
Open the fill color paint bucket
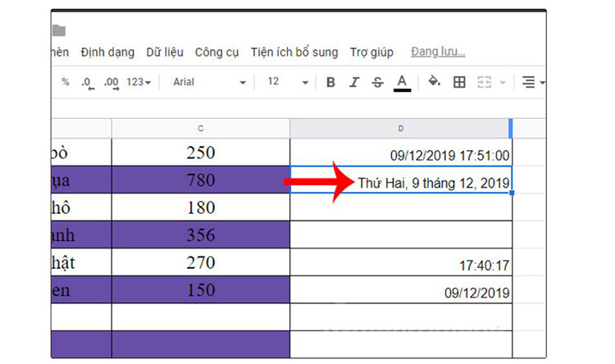434,82
